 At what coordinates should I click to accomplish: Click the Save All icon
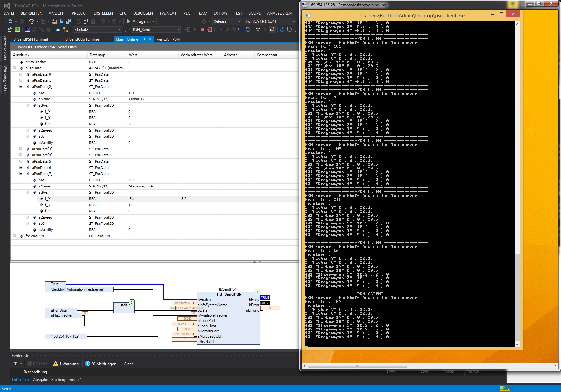tap(68, 21)
